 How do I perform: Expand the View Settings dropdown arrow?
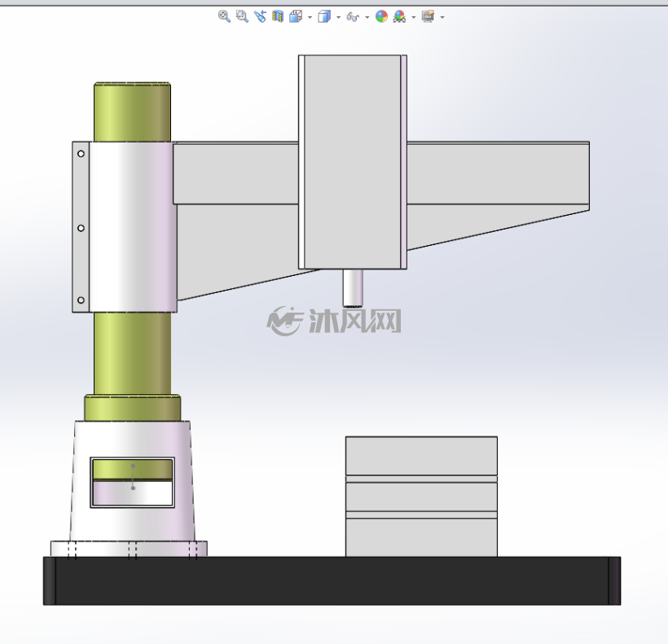[x=442, y=17]
